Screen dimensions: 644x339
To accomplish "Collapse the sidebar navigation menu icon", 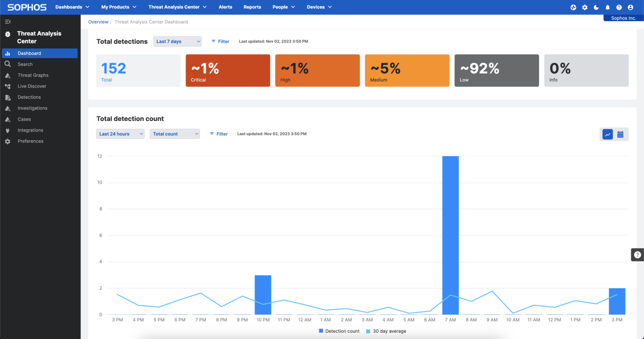I will [8, 22].
